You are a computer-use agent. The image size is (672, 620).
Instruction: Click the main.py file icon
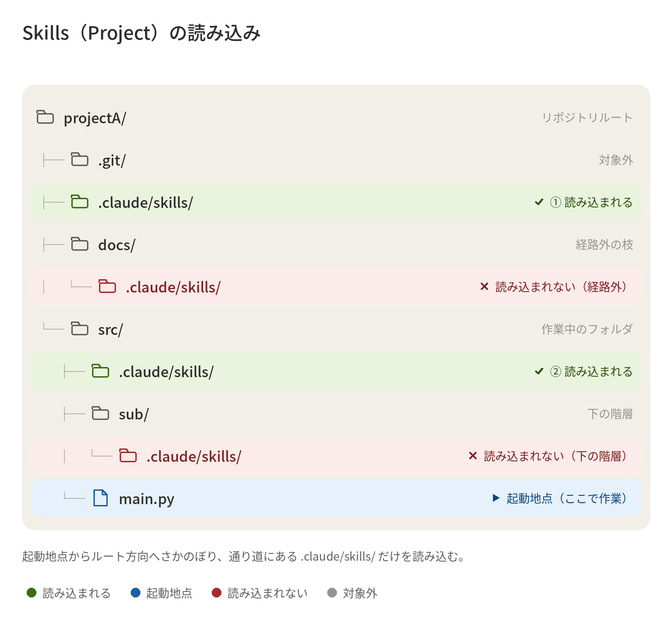tap(100, 498)
